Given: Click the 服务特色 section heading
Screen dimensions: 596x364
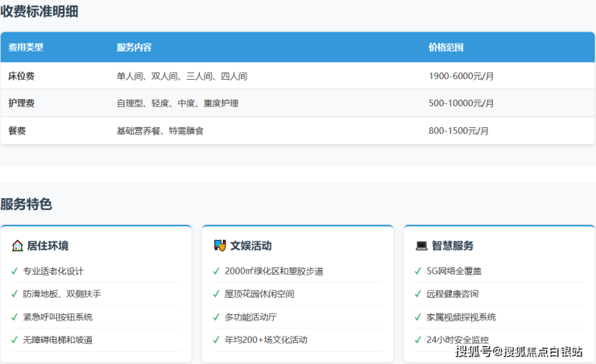Looking at the screenshot, I should [x=27, y=205].
